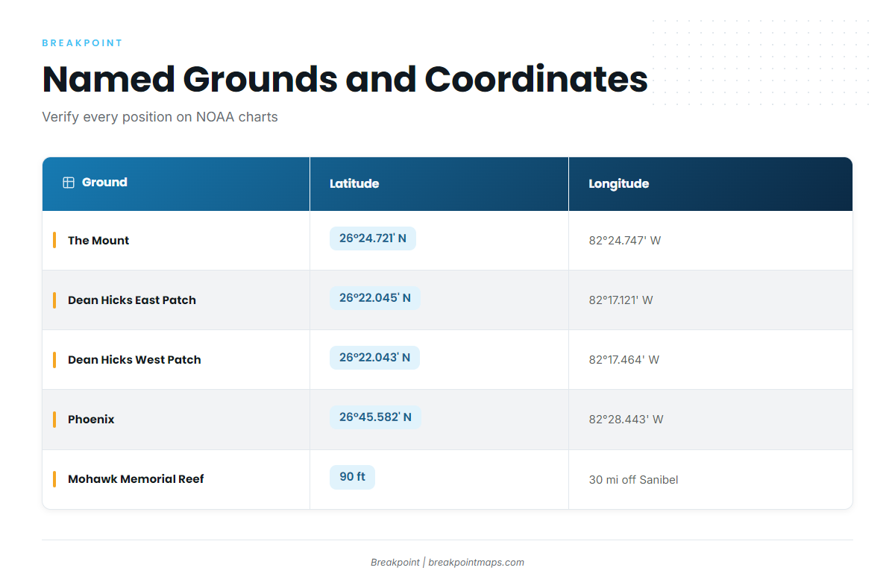Select the 90 ft badge
The image size is (895, 588).
[352, 477]
